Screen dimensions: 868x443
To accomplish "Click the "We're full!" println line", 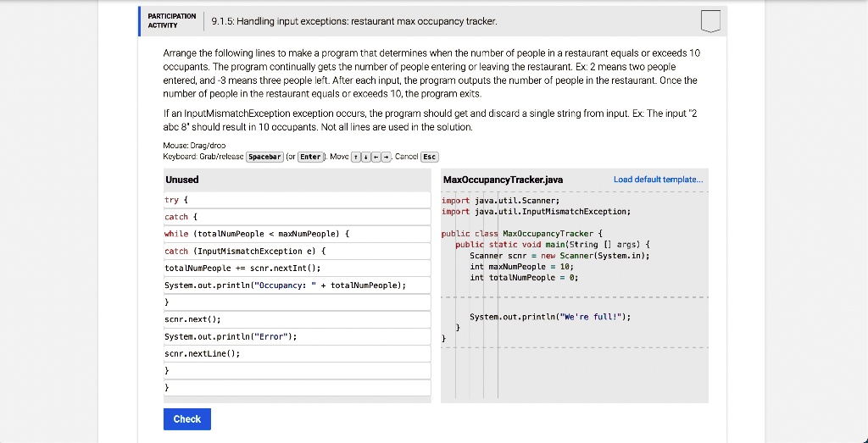I will coord(550,317).
